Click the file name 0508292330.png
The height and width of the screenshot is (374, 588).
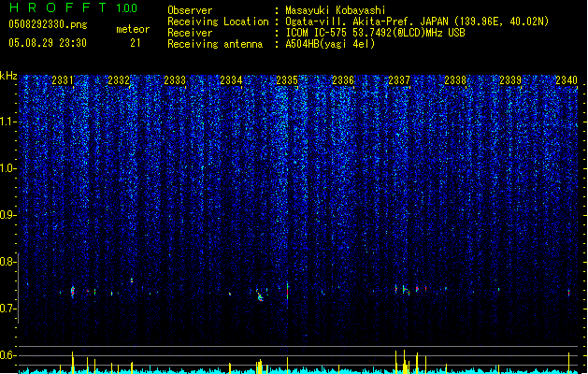point(48,24)
